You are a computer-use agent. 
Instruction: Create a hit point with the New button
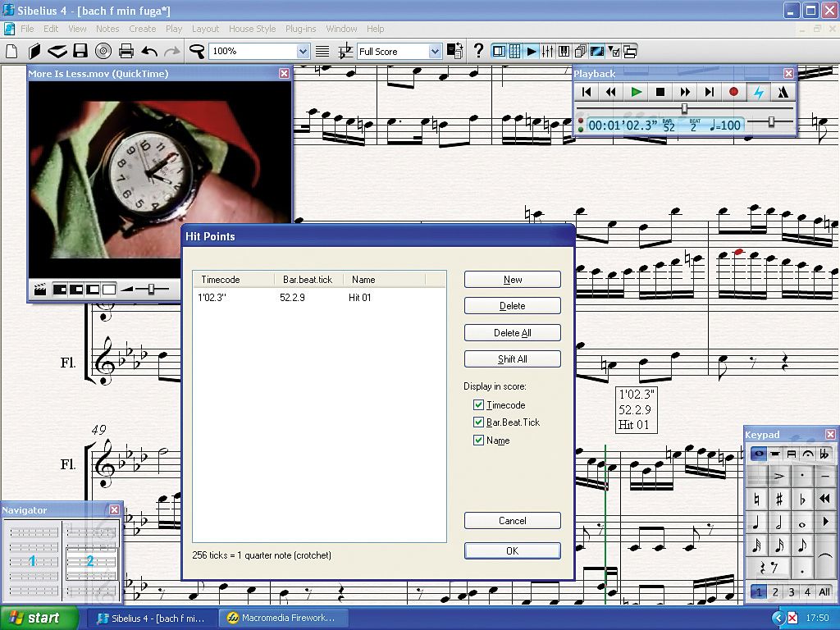[x=512, y=279]
